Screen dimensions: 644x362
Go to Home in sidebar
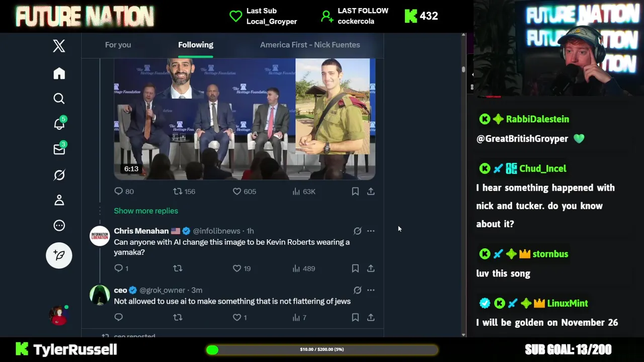pyautogui.click(x=59, y=73)
